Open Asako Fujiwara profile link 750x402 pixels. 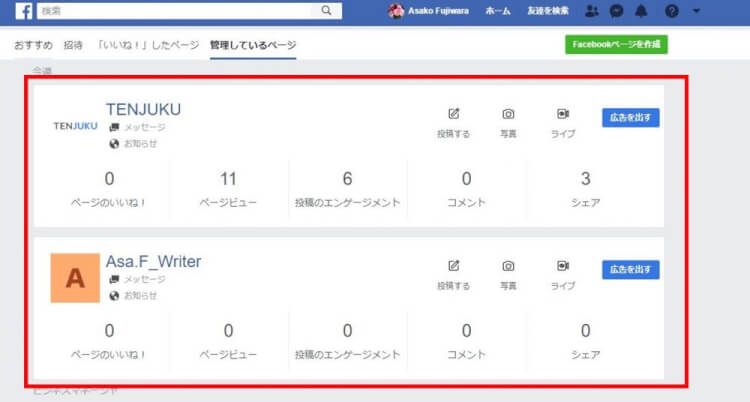tap(438, 11)
